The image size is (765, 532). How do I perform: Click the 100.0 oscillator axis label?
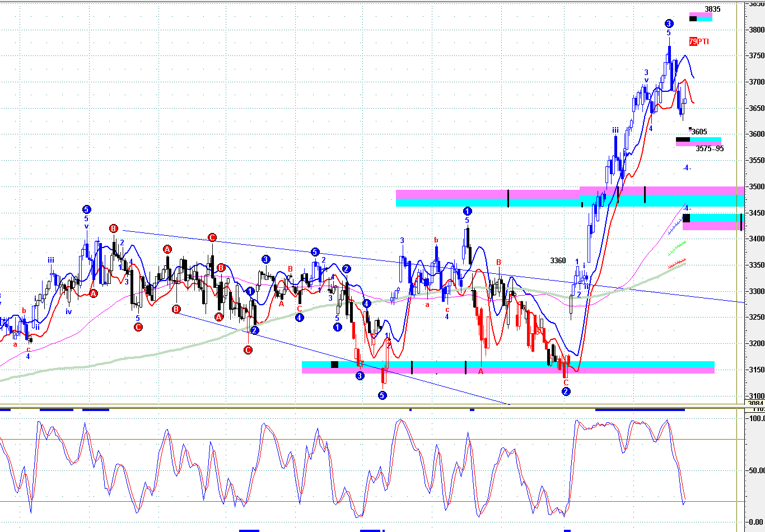tap(757, 418)
